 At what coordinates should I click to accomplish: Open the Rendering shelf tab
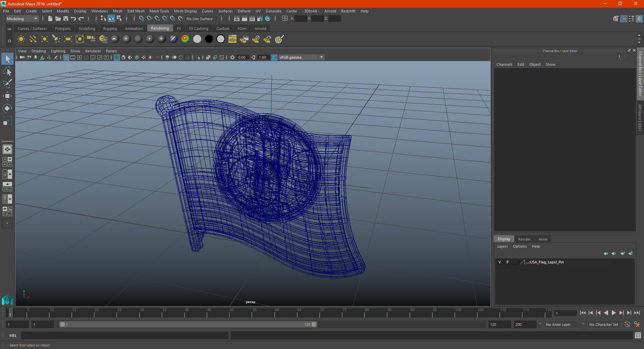(160, 28)
